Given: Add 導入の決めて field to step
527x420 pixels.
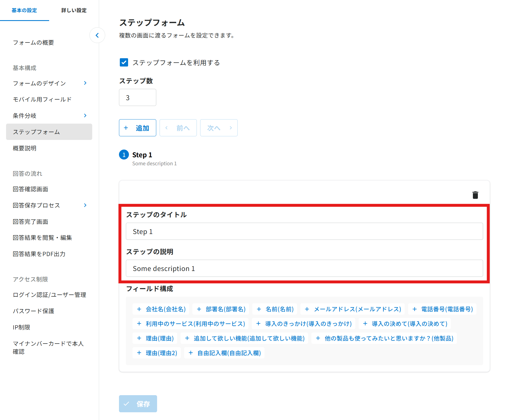Looking at the screenshot, I should [405, 324].
